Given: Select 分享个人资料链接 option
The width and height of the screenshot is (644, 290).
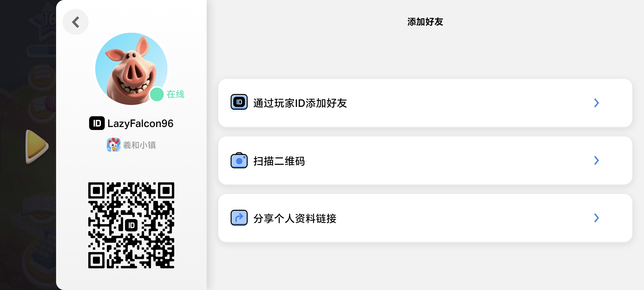Looking at the screenshot, I should [x=295, y=218].
